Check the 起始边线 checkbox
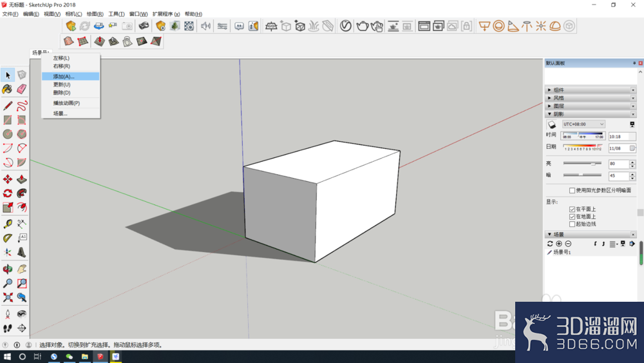Image resolution: width=644 pixels, height=363 pixels. (x=572, y=224)
